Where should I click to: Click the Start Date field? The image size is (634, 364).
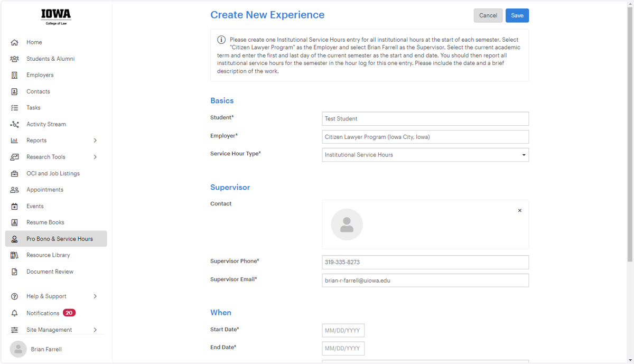pos(343,331)
